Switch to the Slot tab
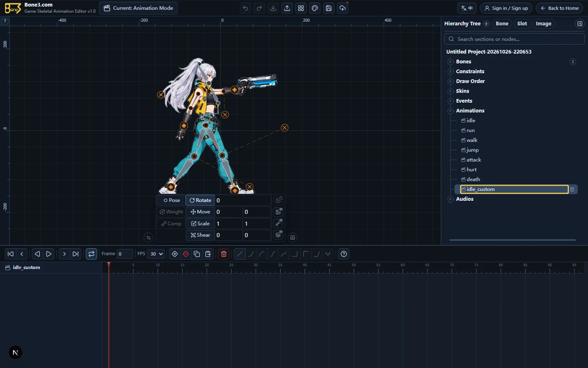Screen dimensions: 588x368 tap(522, 24)
